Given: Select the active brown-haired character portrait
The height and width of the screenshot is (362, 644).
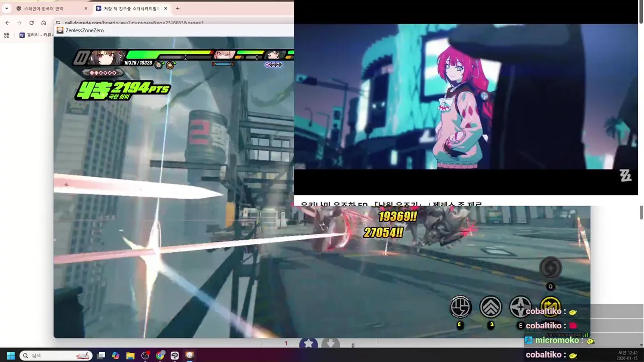Looking at the screenshot, I should [106, 57].
